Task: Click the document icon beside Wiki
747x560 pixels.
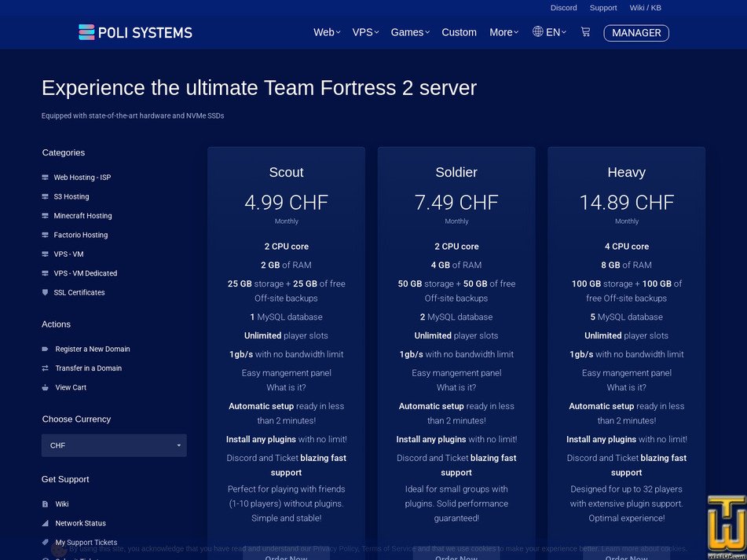Action: click(x=46, y=503)
